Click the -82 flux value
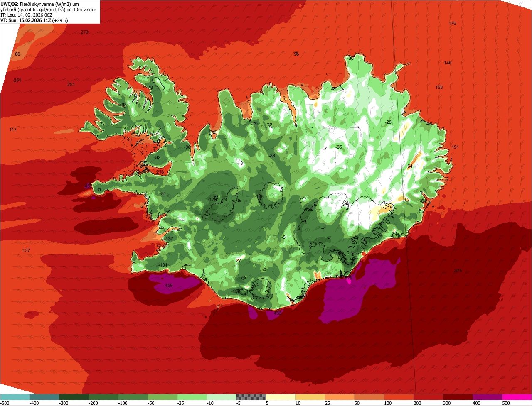This screenshot has width=532, height=406. (x=157, y=158)
